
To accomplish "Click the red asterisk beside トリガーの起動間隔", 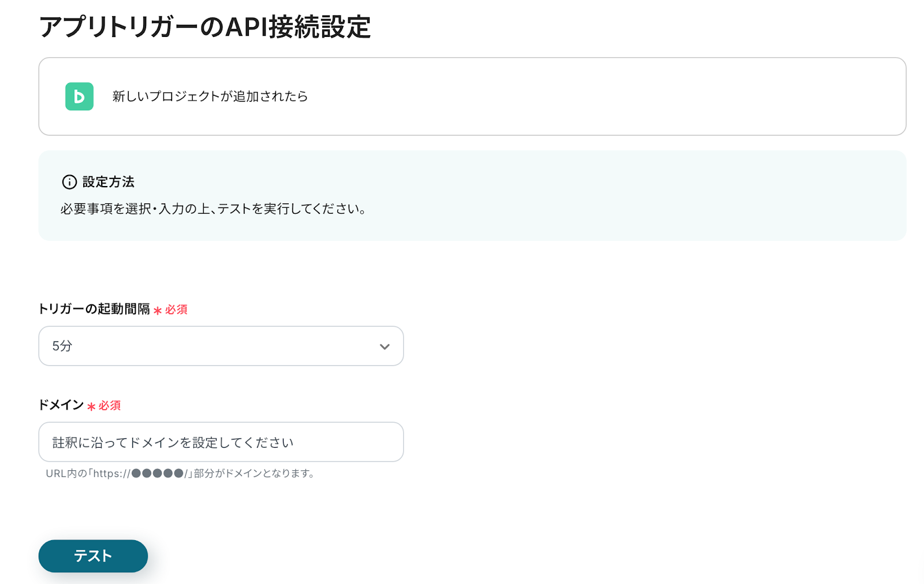I will [x=158, y=311].
